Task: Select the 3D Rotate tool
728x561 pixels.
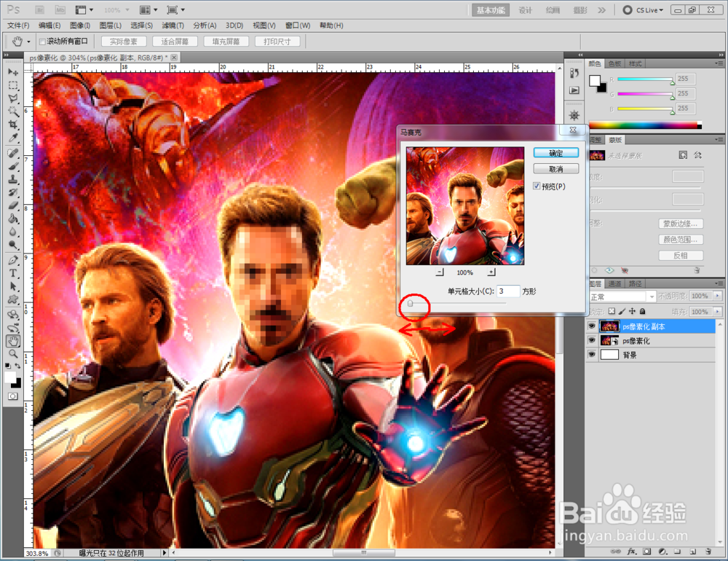Action: pos(13,315)
